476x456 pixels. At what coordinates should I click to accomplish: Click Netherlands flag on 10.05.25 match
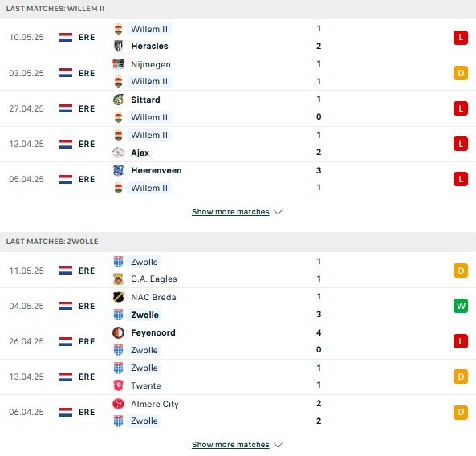pos(66,37)
